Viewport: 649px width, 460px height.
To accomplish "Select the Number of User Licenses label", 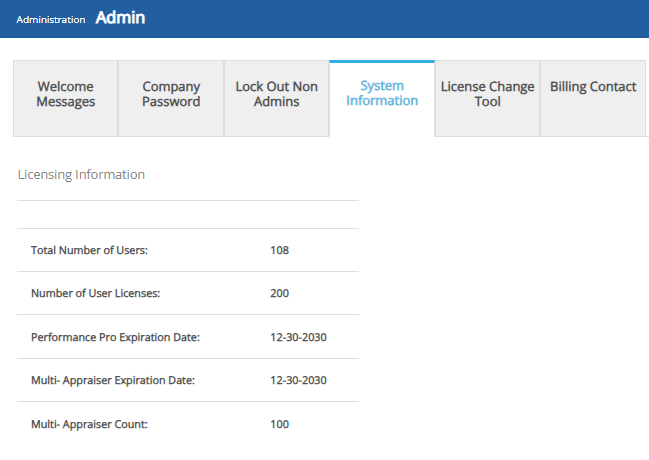I will (x=95, y=294).
